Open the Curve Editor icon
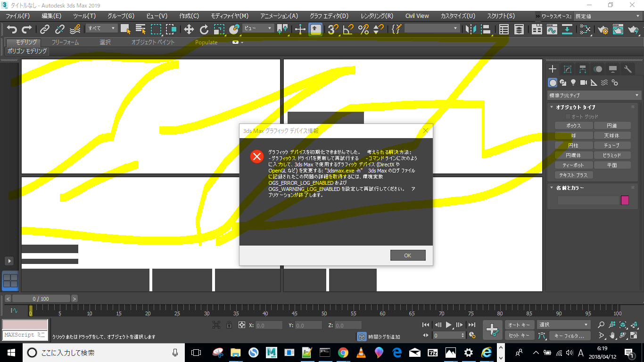Viewport: 644px width, 362px height. 552,29
